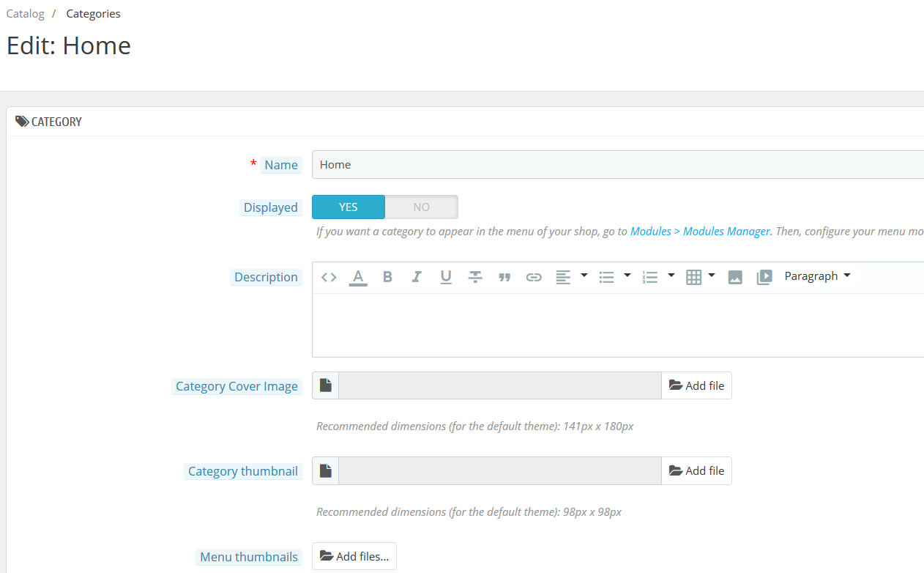The width and height of the screenshot is (924, 573).
Task: Insert a bulleted list
Action: pos(606,277)
